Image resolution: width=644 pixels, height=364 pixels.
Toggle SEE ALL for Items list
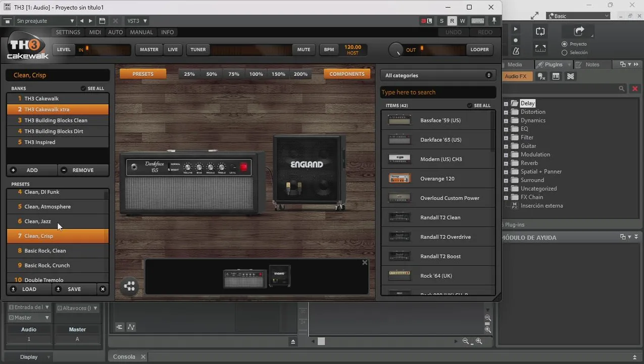coord(479,106)
